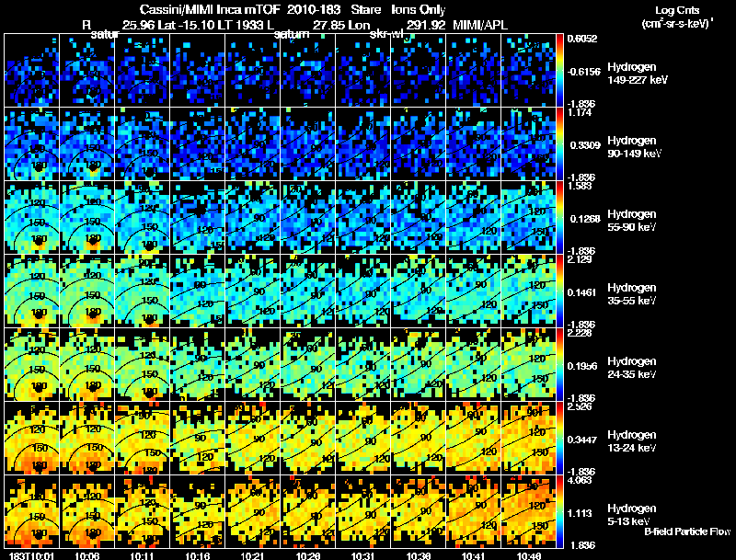Open the 5-13 keV panel at 183T10:01
This screenshot has width=736, height=560.
click(x=32, y=512)
